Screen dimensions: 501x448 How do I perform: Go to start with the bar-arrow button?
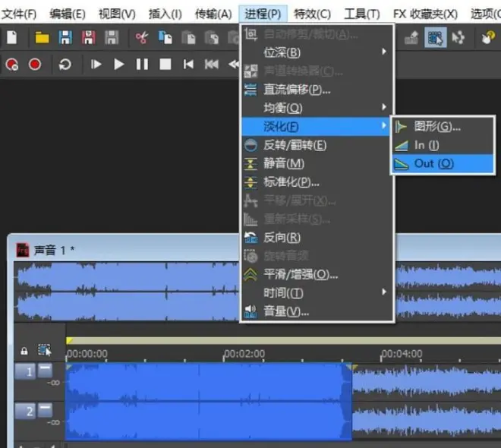(188, 65)
